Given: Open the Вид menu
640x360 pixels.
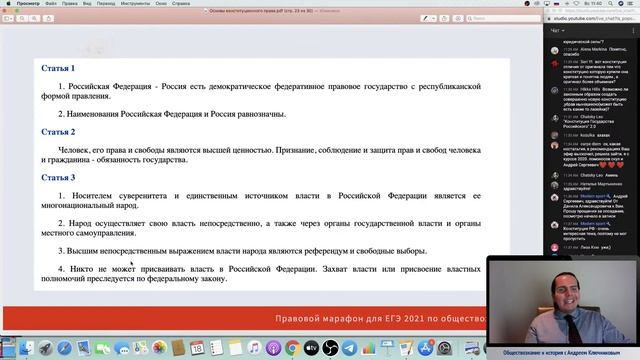Looking at the screenshot, I should click(87, 3).
